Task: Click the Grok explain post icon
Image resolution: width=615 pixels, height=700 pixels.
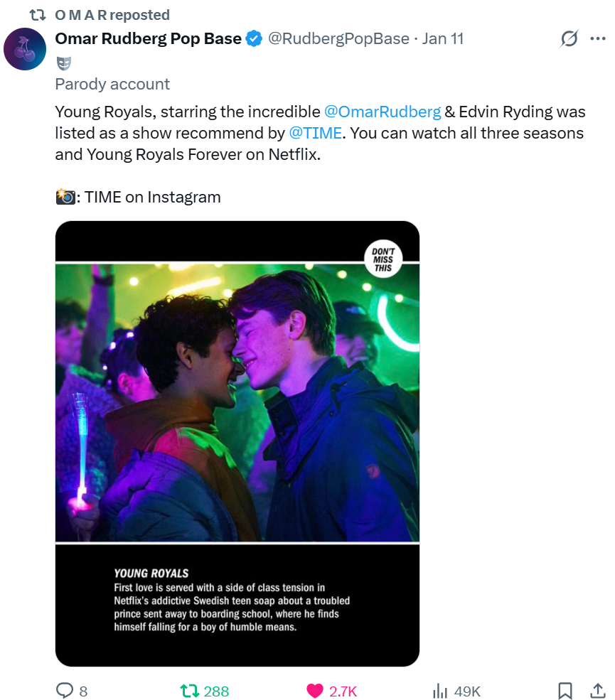Action: pos(569,39)
